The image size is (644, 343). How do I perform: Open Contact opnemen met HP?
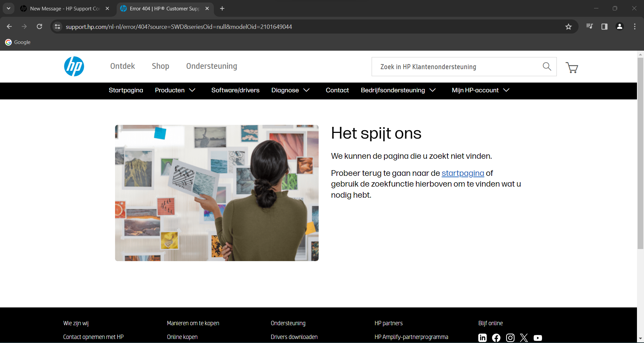point(93,337)
